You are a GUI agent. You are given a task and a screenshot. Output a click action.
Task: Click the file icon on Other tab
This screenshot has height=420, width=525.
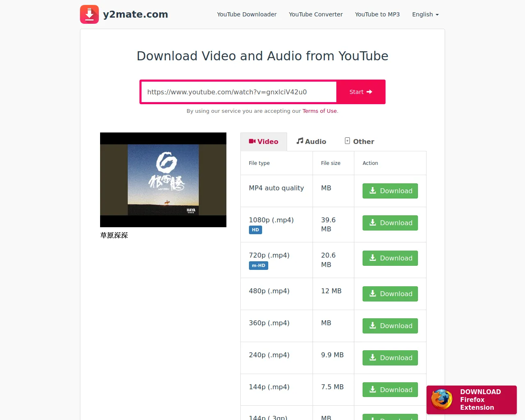point(347,141)
